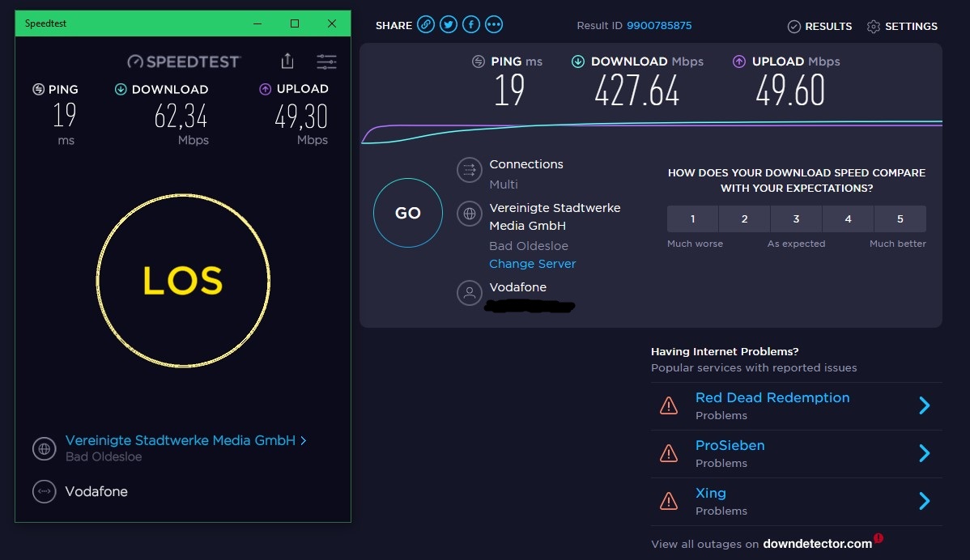Click the PING icon on web results
970x560 pixels.
pos(479,62)
